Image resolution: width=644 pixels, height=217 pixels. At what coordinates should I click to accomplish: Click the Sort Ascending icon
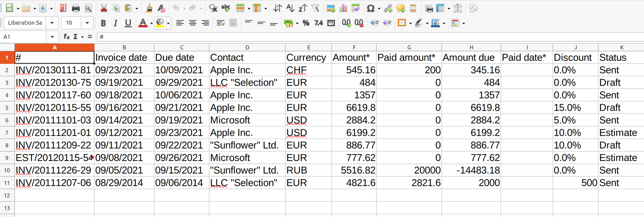(290, 8)
